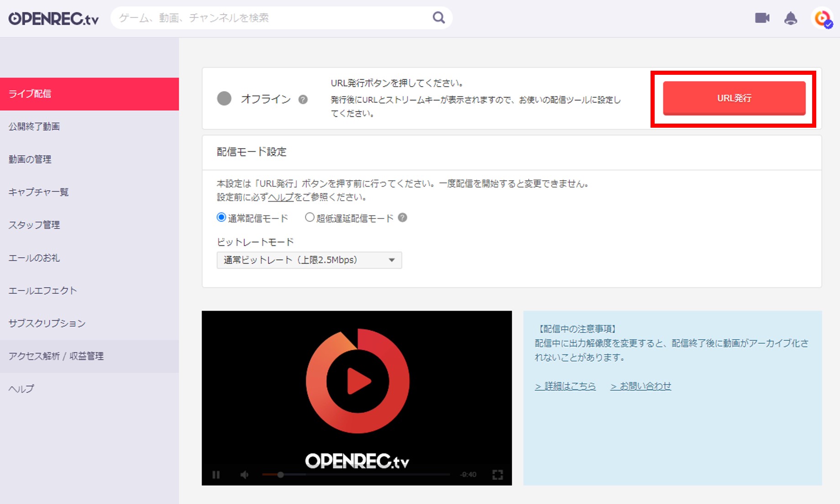This screenshot has width=840, height=504.
Task: Open サブスクリプション in the sidebar
Action: 89,324
